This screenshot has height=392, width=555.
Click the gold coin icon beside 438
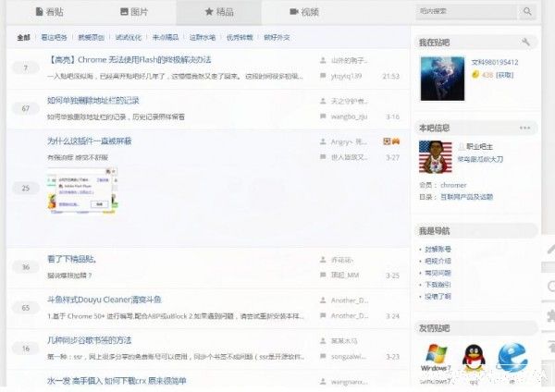[x=475, y=74]
